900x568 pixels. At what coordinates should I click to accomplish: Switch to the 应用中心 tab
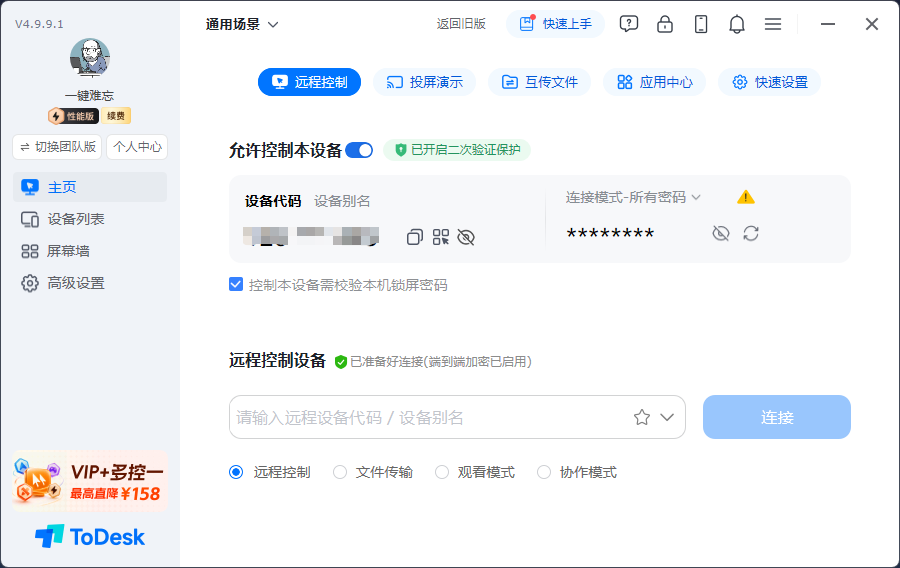tap(654, 82)
